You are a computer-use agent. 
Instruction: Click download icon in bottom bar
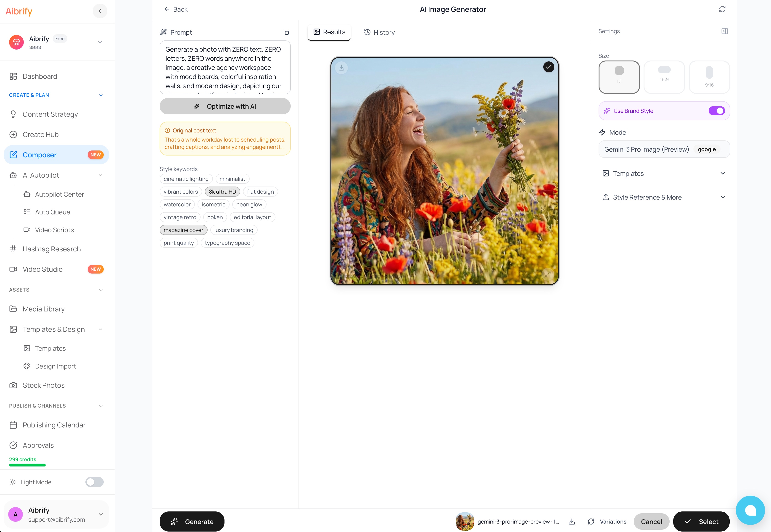(572, 521)
